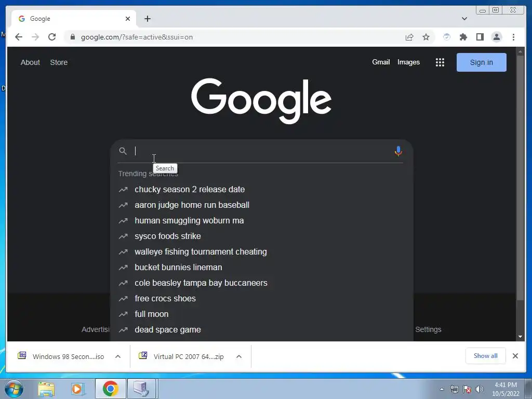Click the page vertical scrollbar thumb
Image resolution: width=532 pixels, height=399 pixels.
[520, 178]
